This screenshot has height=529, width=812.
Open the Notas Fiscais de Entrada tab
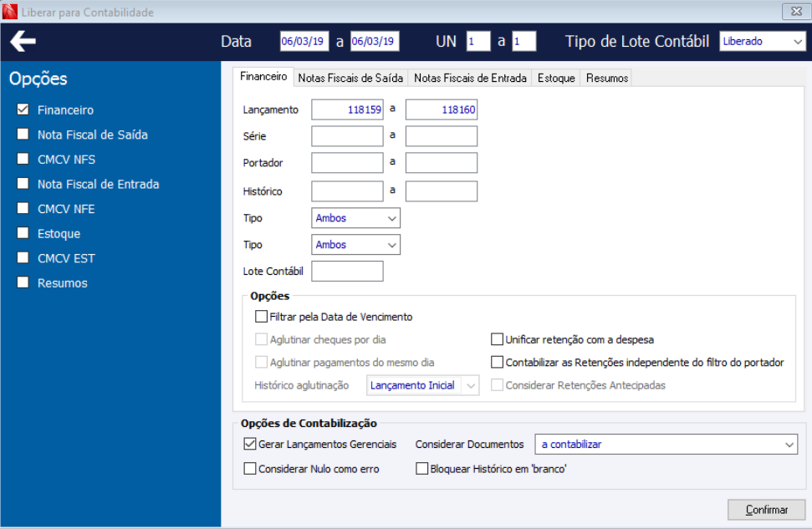coord(470,79)
